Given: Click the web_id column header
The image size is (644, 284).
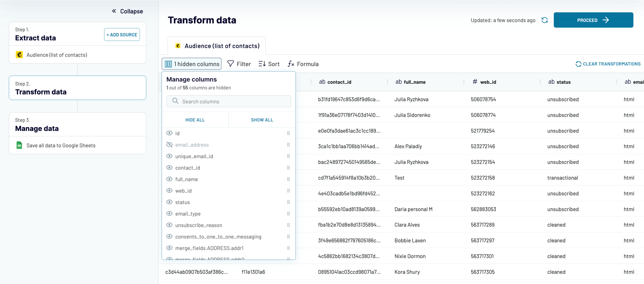Looking at the screenshot, I should click(502, 82).
